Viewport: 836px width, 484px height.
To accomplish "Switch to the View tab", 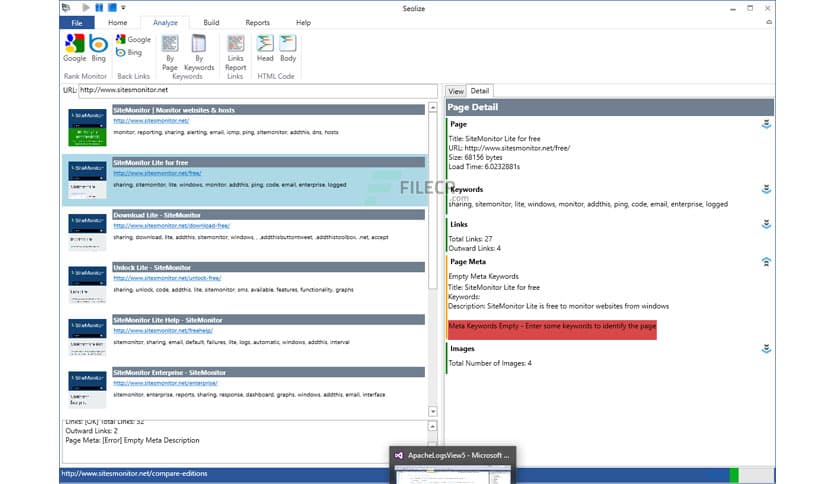I will [456, 91].
